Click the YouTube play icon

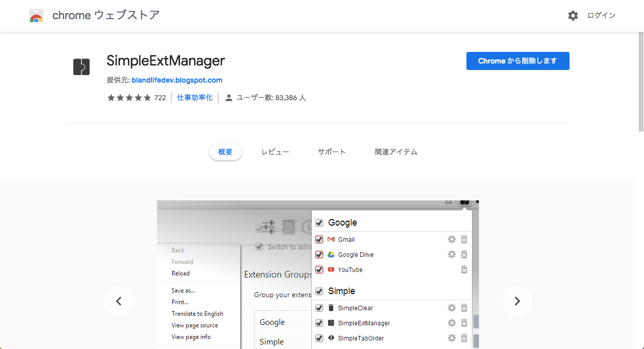[x=331, y=270]
